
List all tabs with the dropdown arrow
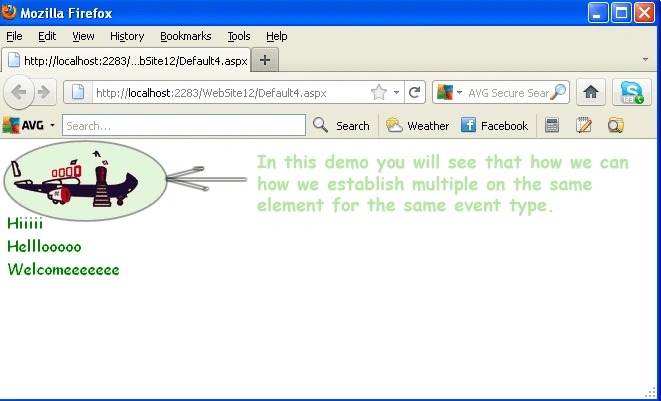(645, 59)
